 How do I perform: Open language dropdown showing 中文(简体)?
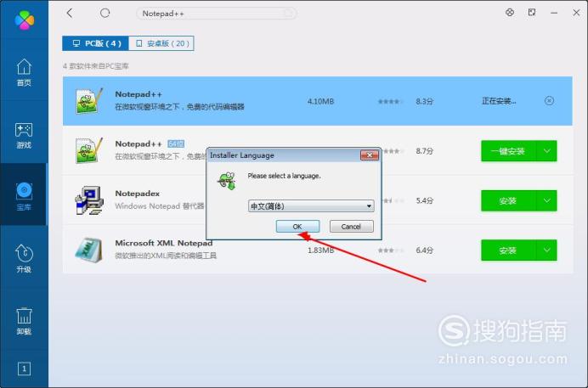(311, 206)
